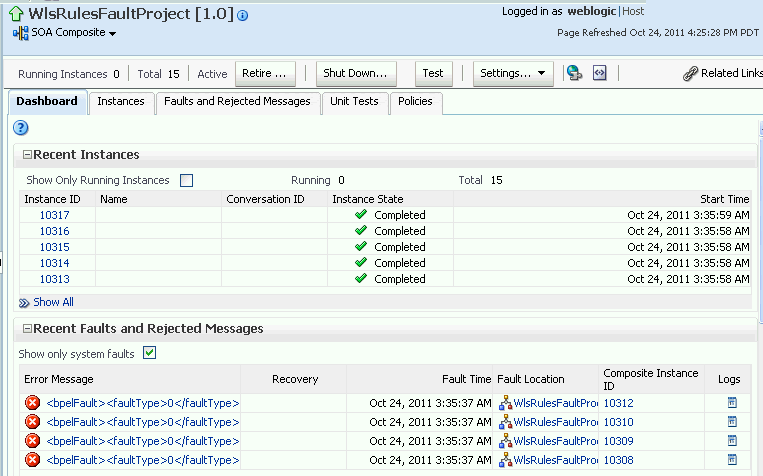Screen dimensions: 763x476
Task: Open instance 10316
Action: [x=54, y=231]
